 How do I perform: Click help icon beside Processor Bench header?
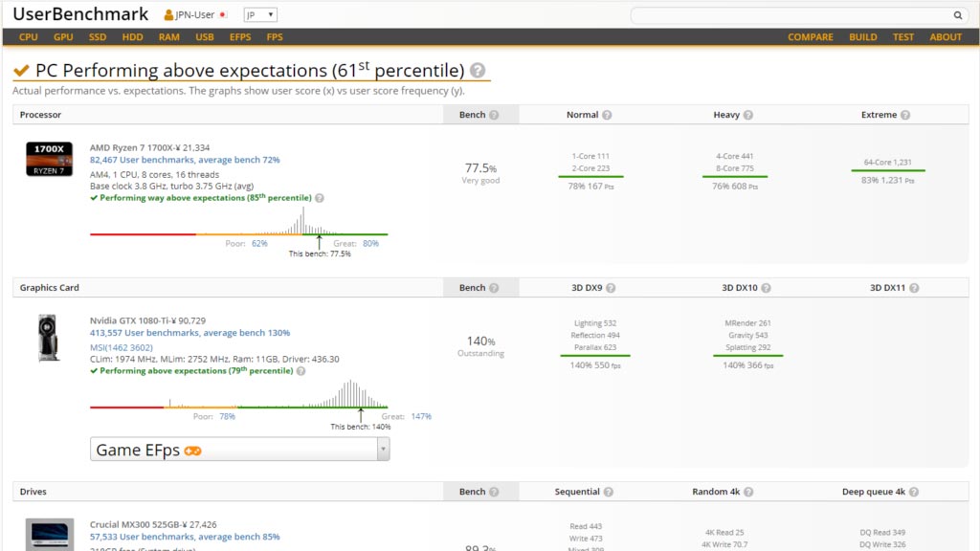click(494, 115)
